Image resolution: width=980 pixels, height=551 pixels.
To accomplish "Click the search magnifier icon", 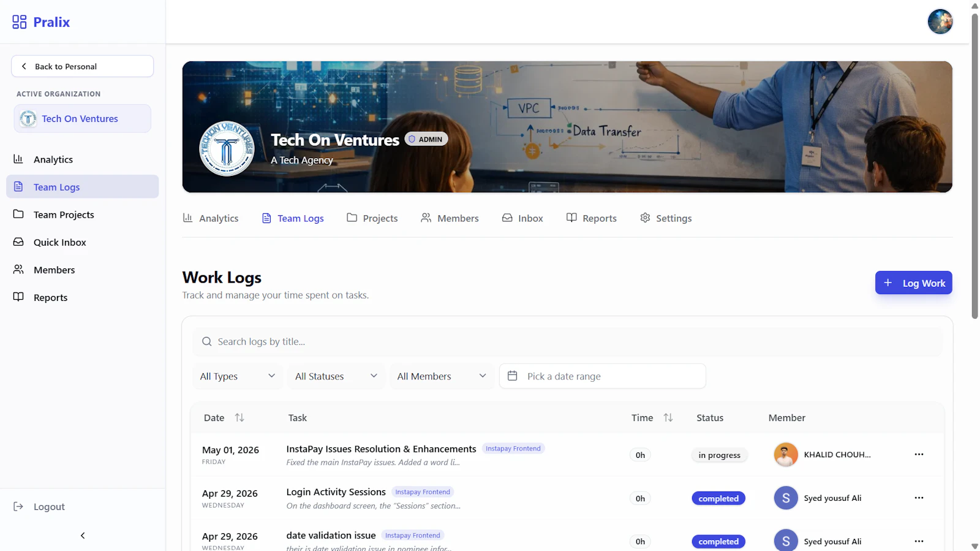I will click(x=207, y=341).
